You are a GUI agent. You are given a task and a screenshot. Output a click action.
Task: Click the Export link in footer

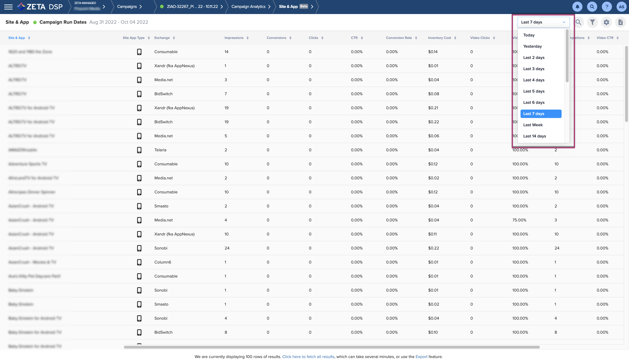[x=421, y=357]
